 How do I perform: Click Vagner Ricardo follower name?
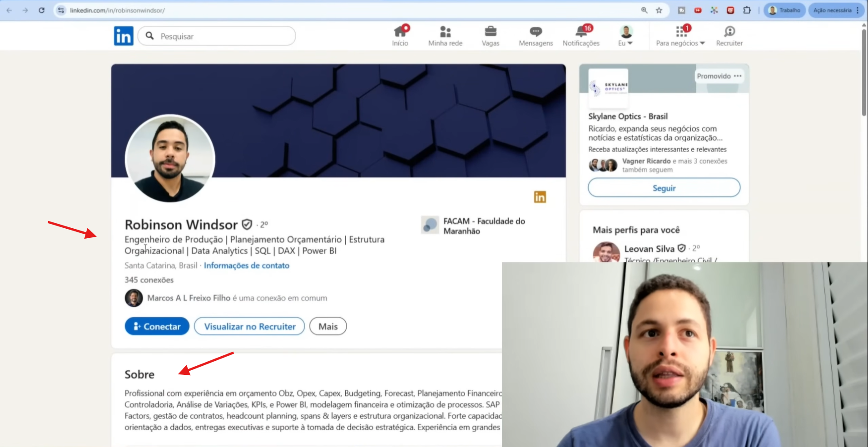pos(646,161)
